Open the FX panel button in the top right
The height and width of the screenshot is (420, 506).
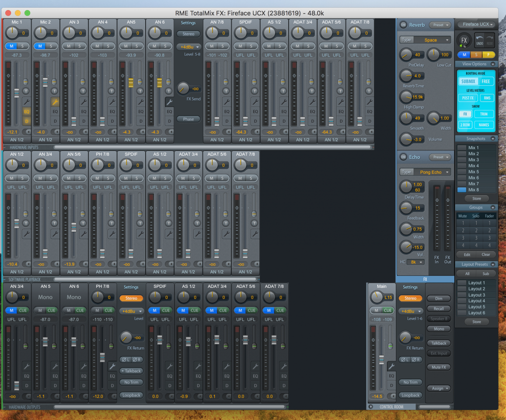464,40
